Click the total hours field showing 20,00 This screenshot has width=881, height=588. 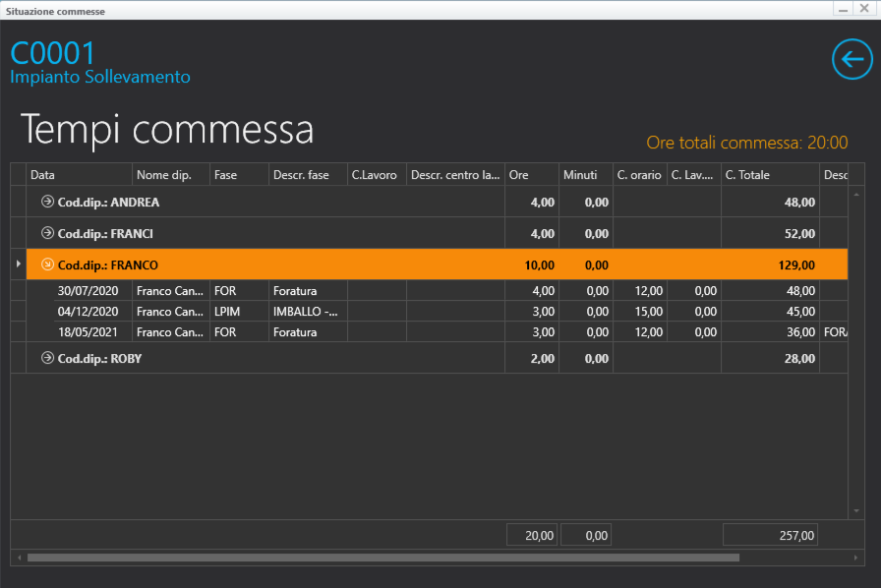(x=532, y=535)
